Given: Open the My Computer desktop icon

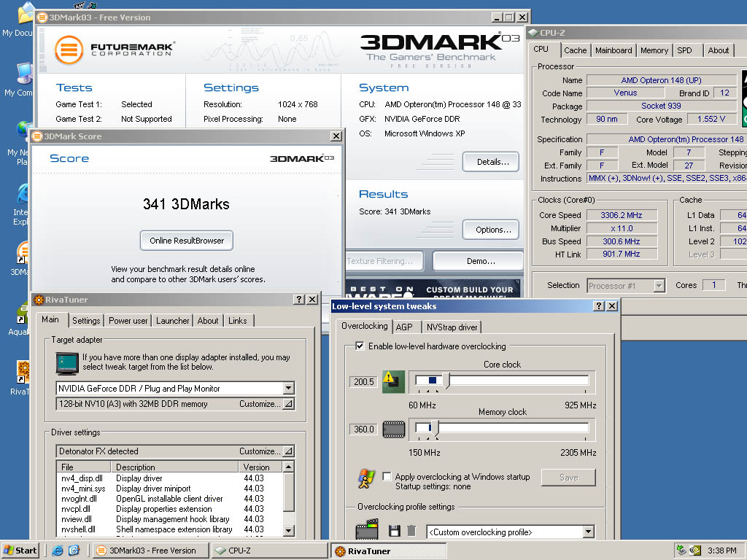Looking at the screenshot, I should (23, 74).
